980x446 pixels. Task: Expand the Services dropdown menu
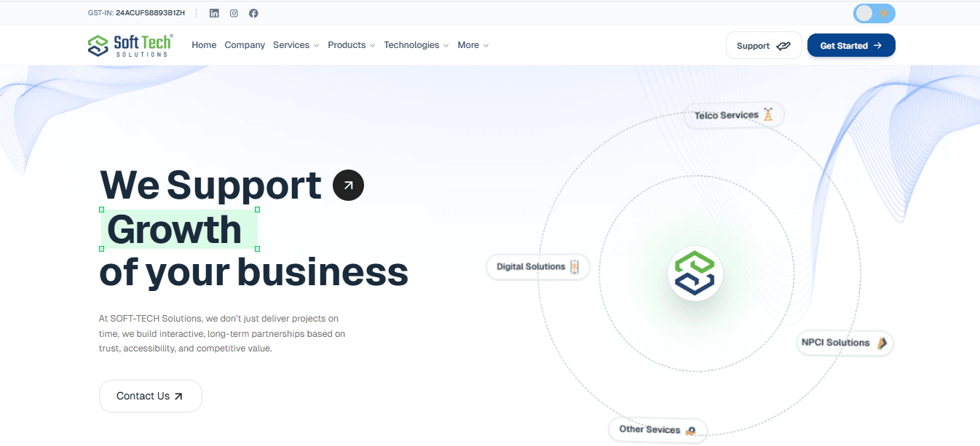pyautogui.click(x=296, y=45)
